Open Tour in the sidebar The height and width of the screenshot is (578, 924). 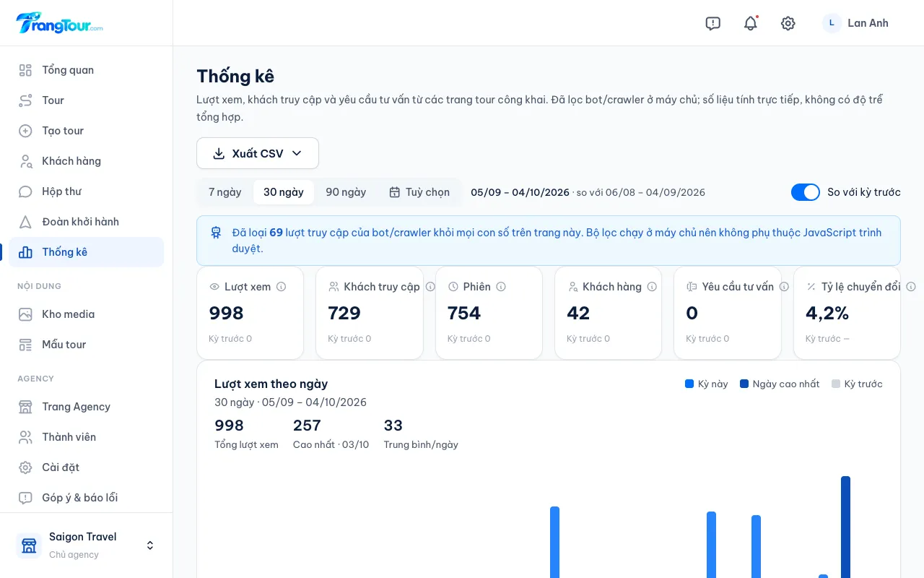click(x=87, y=100)
